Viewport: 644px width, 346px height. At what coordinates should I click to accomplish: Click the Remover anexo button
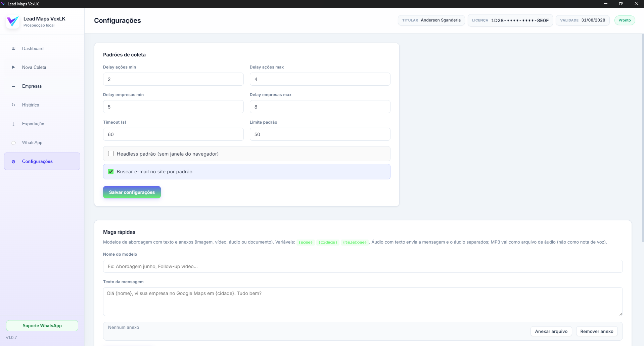tap(597, 331)
